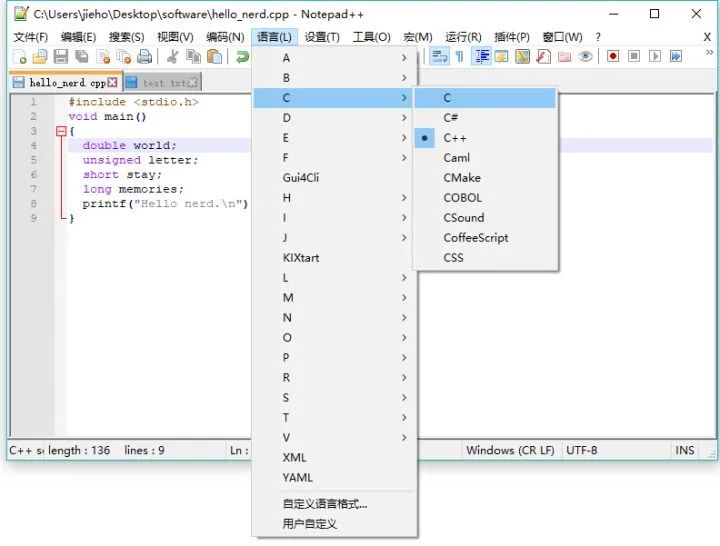
Task: Choose Gui4Cli language
Action: pos(334,178)
